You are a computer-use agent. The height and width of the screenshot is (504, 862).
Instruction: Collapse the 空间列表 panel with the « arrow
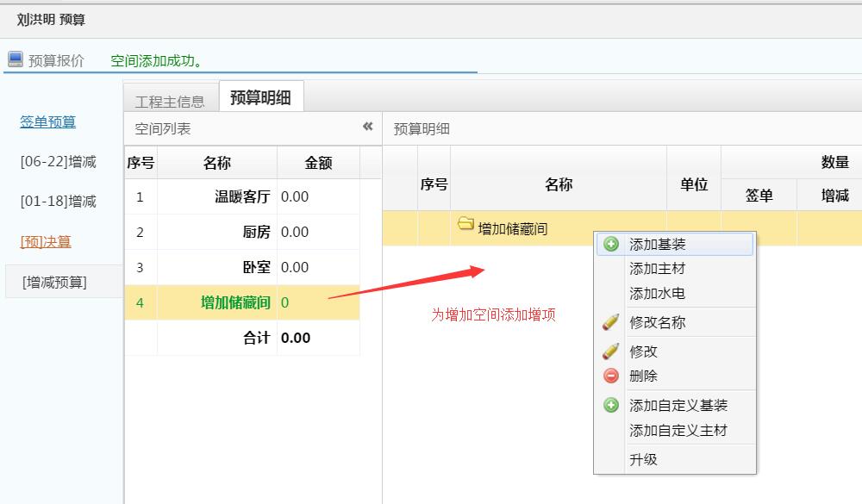367,128
